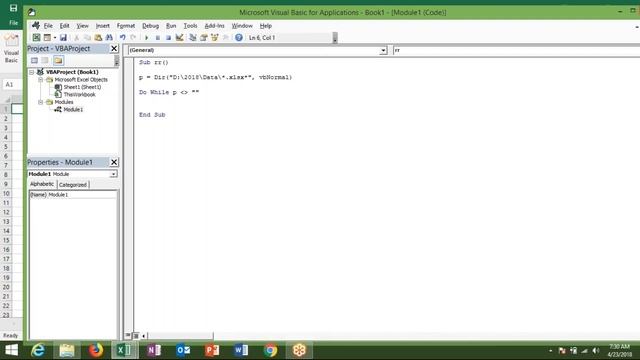The height and width of the screenshot is (360, 640).
Task: Open Project Explorer toolbar icon
Action: [x=193, y=38]
